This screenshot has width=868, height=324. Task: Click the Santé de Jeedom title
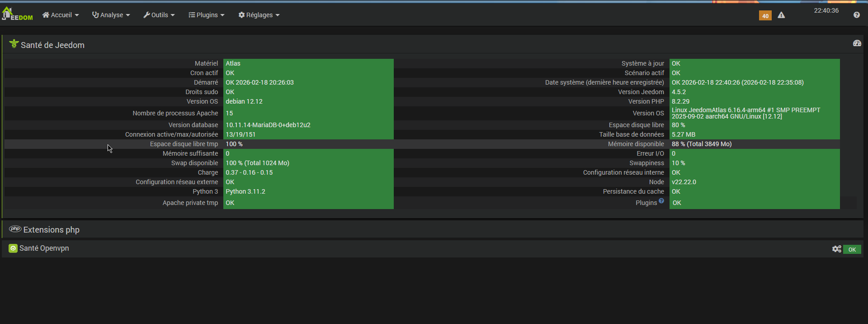pyautogui.click(x=52, y=45)
